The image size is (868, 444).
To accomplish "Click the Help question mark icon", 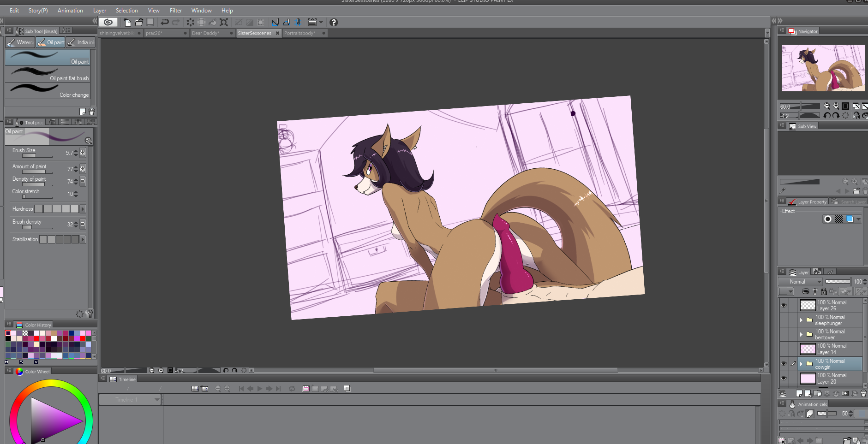I will (x=334, y=22).
